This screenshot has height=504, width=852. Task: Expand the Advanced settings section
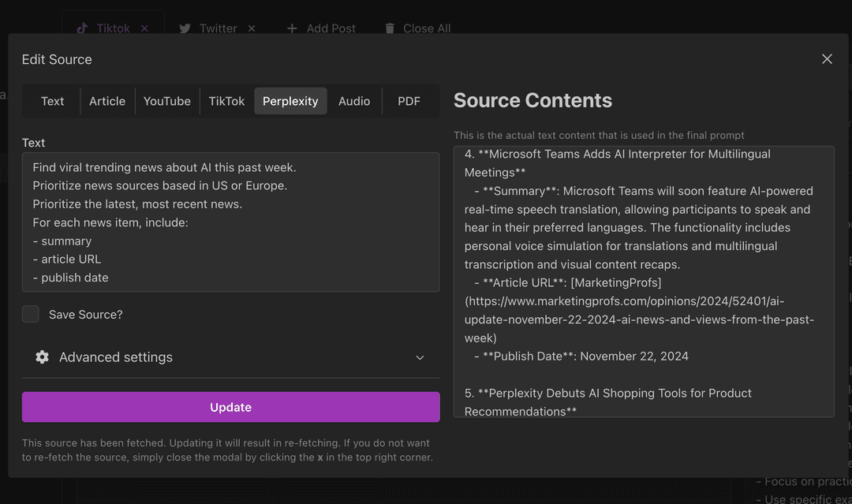coord(420,357)
